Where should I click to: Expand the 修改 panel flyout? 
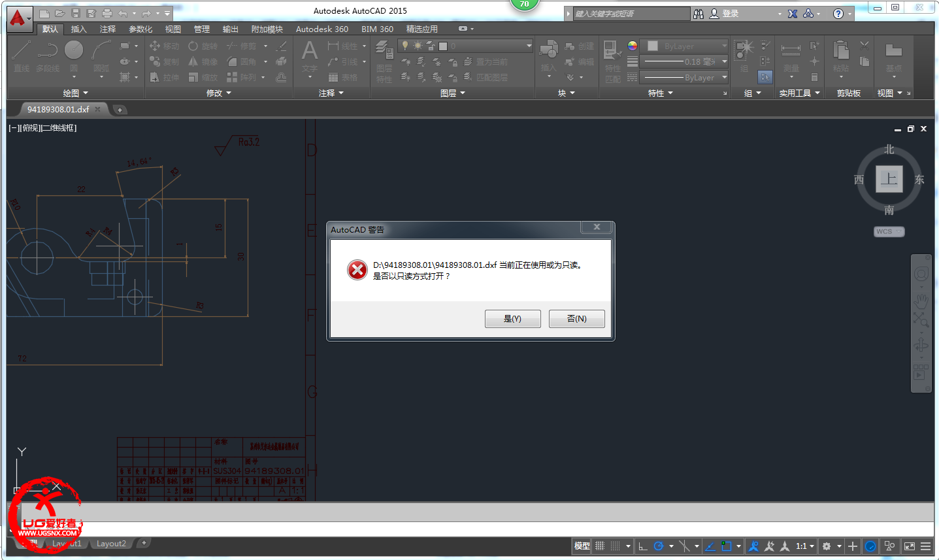pyautogui.click(x=218, y=93)
